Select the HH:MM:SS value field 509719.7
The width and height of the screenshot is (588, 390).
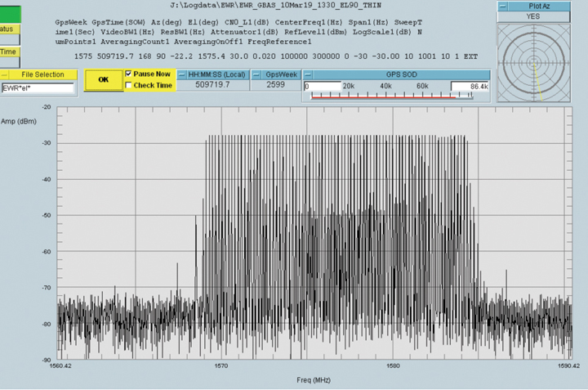[x=212, y=85]
